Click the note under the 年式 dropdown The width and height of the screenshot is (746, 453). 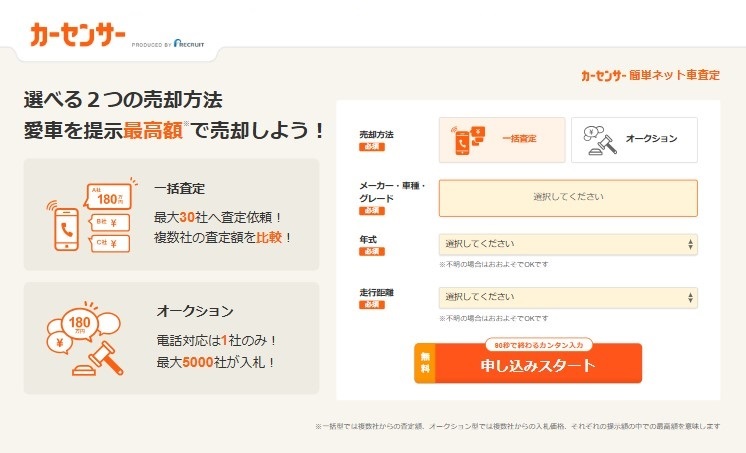493,265
